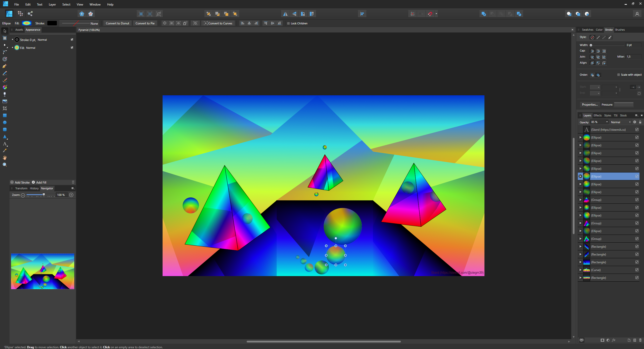This screenshot has width=644, height=349.
Task: Select the Pen tool
Action: [5, 66]
